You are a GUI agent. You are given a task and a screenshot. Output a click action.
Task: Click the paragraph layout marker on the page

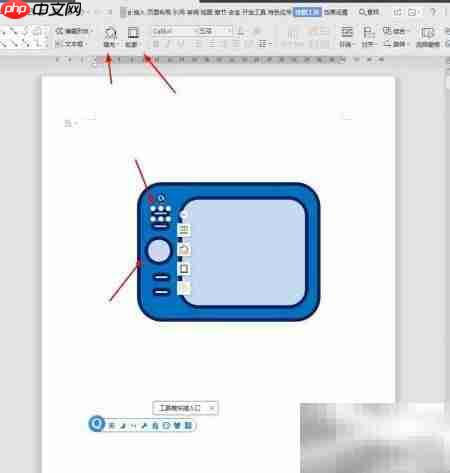(71, 124)
